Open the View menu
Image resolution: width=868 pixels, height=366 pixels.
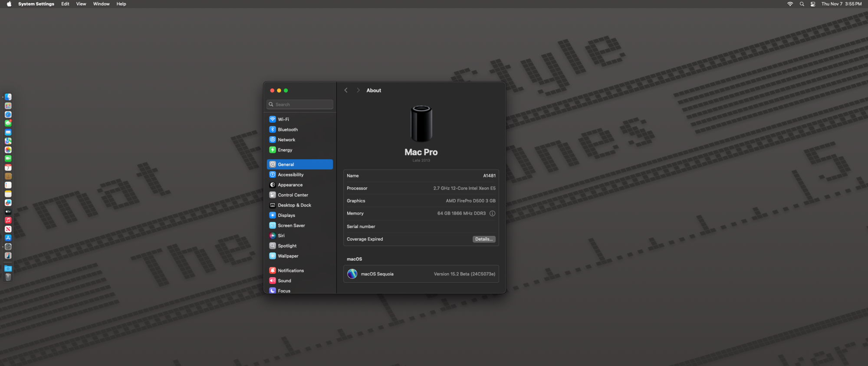[81, 4]
